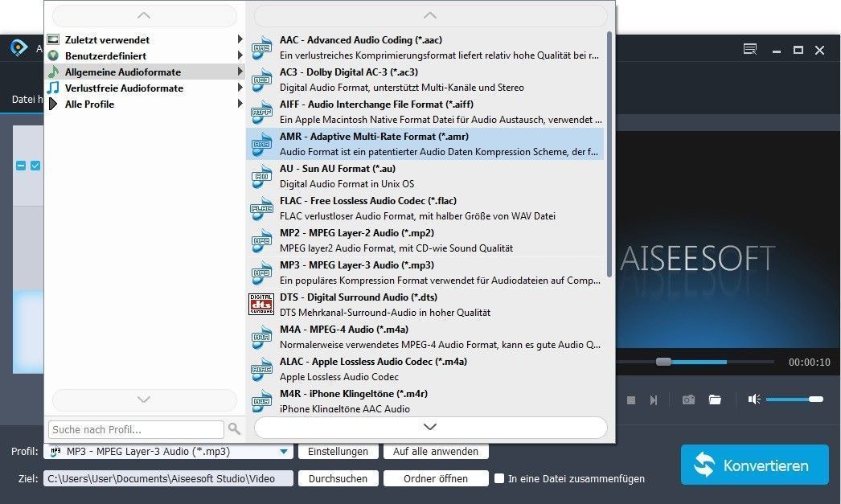The image size is (841, 504).
Task: Uncheck the blue file selection checkbox
Action: click(35, 166)
